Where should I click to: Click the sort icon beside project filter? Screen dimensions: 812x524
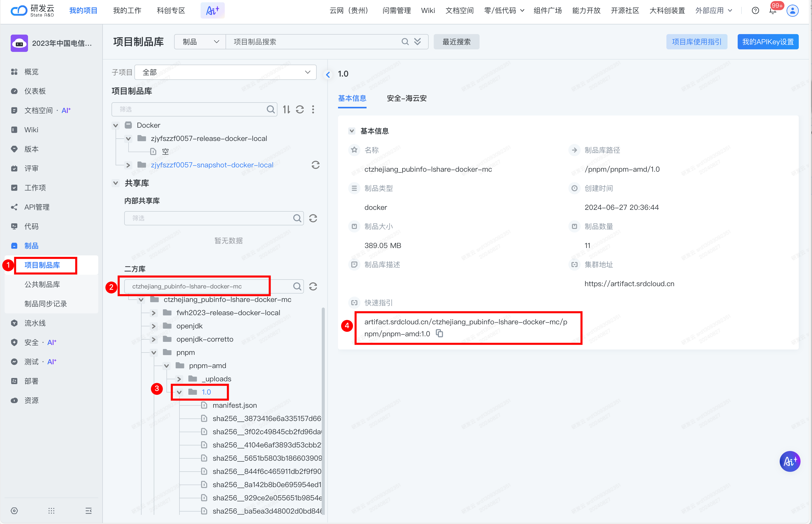pyautogui.click(x=286, y=109)
